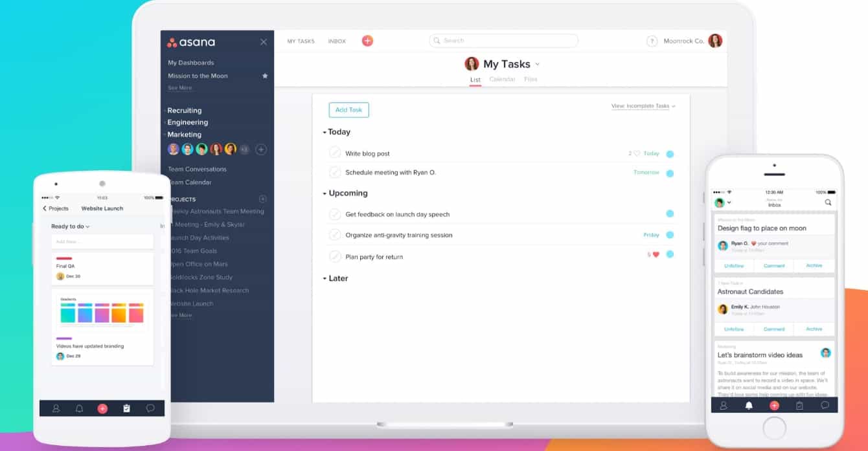This screenshot has height=451, width=868.
Task: Tap Archive on Design flag to place on moon
Action: click(814, 265)
